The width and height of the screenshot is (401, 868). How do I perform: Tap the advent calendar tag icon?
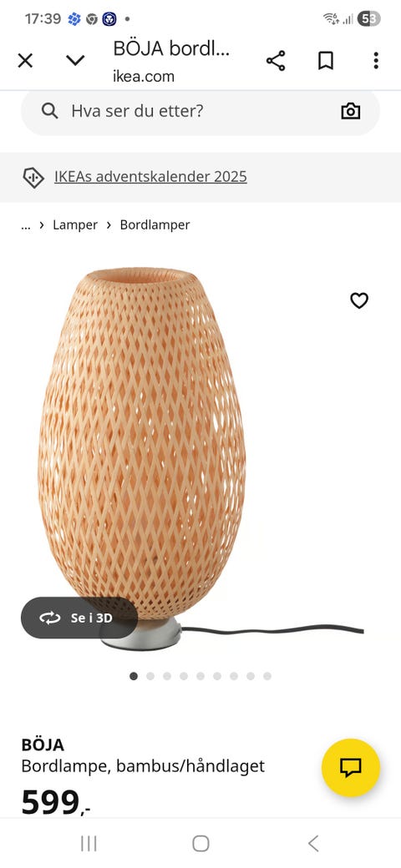[x=33, y=177]
